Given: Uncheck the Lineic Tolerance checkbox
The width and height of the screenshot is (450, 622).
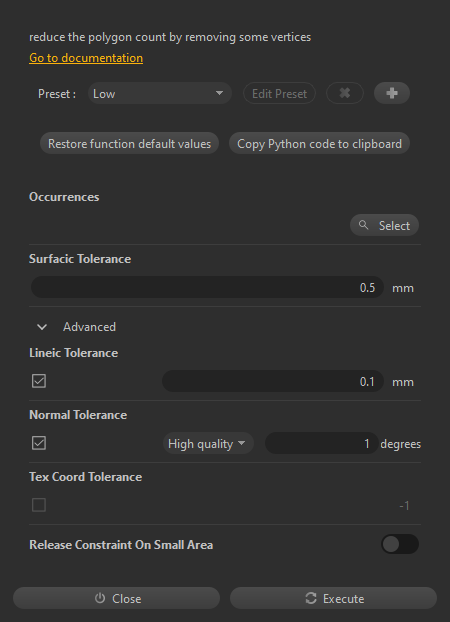Looking at the screenshot, I should pyautogui.click(x=39, y=381).
